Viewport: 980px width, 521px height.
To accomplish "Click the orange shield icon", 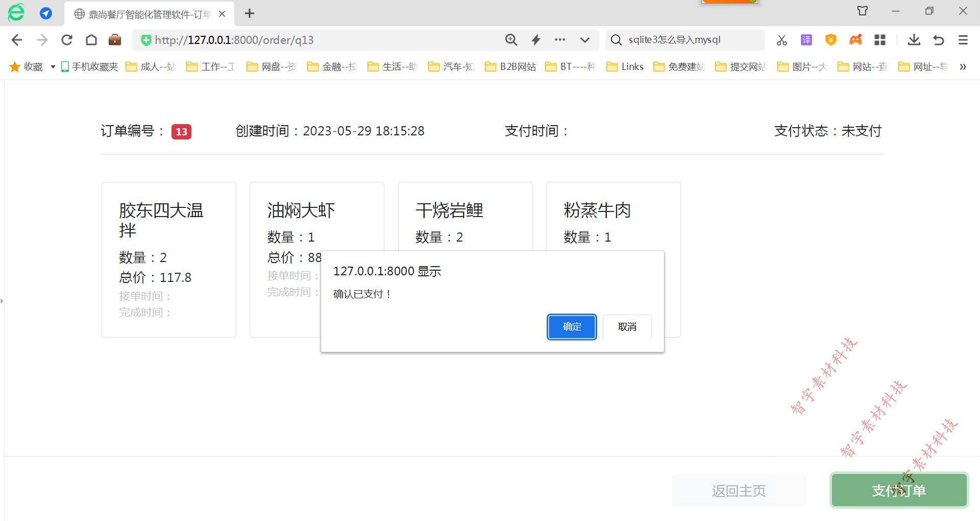I will pos(831,40).
